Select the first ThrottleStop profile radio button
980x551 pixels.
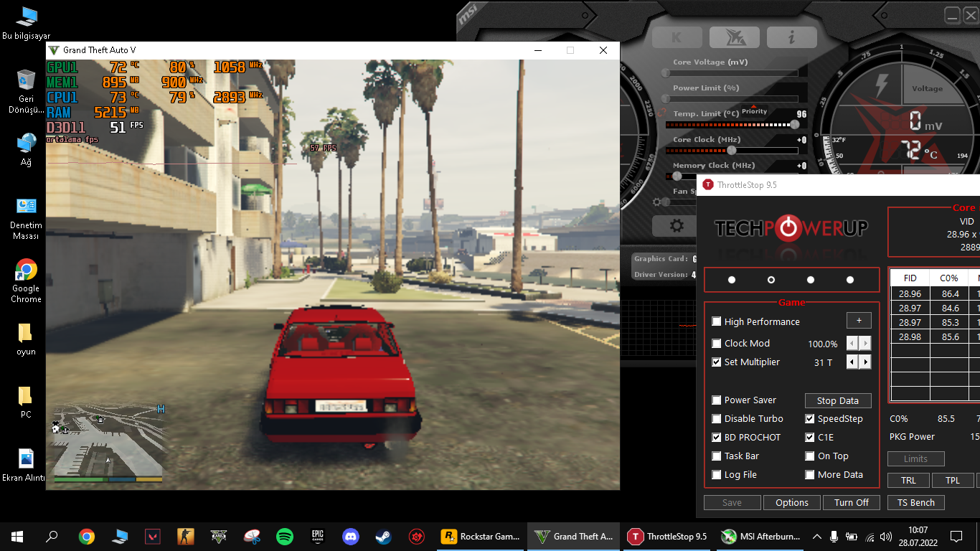point(732,280)
